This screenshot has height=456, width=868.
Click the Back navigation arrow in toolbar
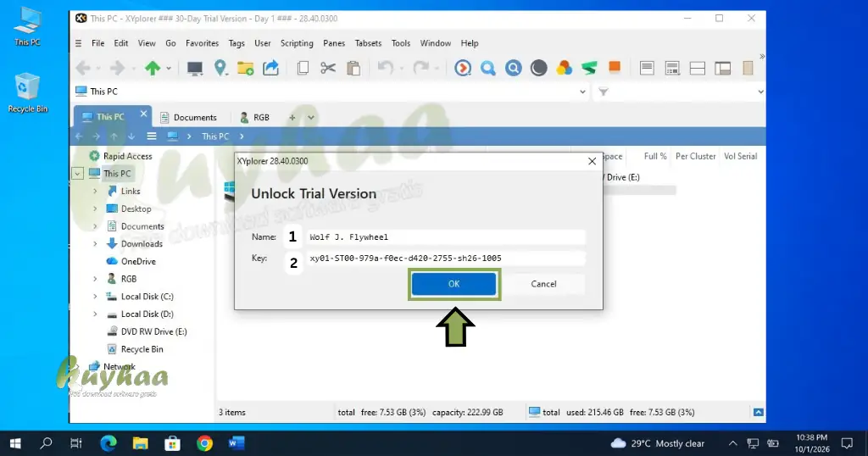point(83,68)
